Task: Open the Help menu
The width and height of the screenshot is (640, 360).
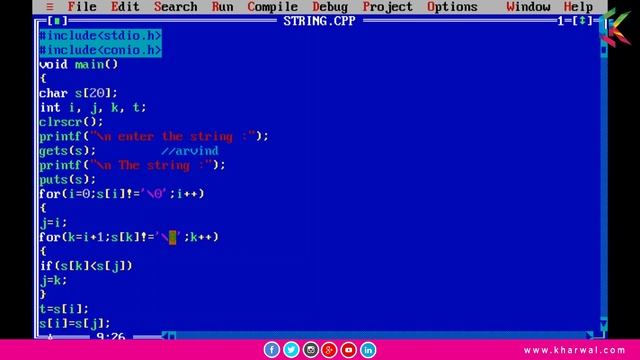Action: tap(578, 7)
